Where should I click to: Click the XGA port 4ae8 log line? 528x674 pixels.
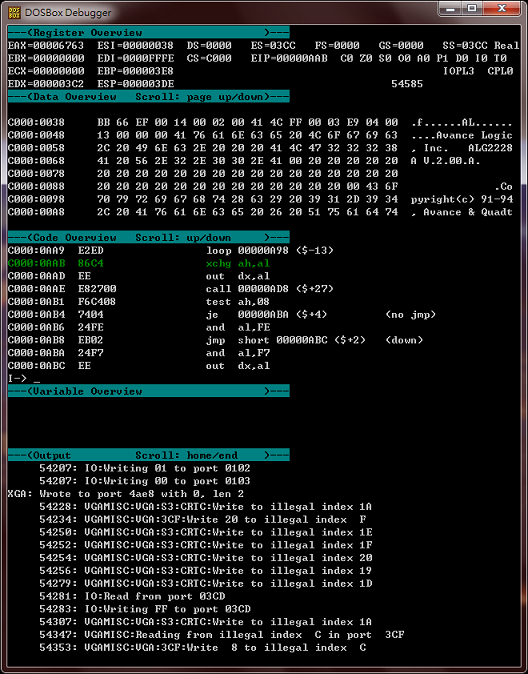126,494
